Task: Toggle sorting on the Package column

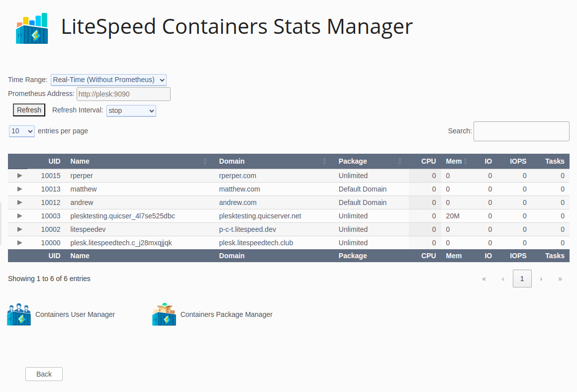Action: [400, 161]
